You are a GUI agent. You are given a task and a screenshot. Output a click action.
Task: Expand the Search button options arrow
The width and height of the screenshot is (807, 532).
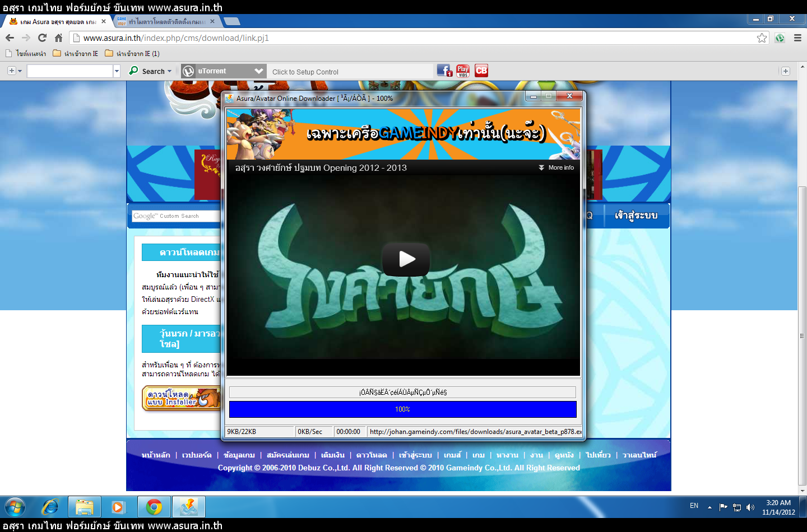[170, 71]
